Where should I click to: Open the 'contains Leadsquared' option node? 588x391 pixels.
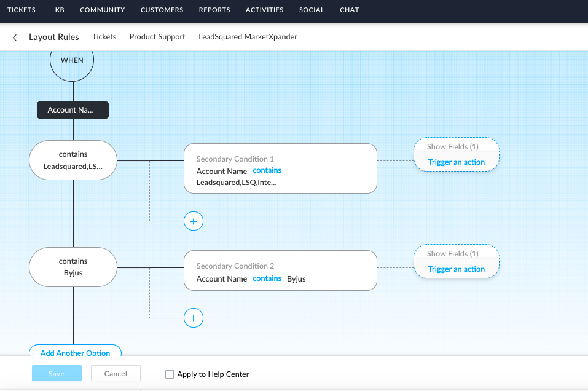[x=73, y=160]
